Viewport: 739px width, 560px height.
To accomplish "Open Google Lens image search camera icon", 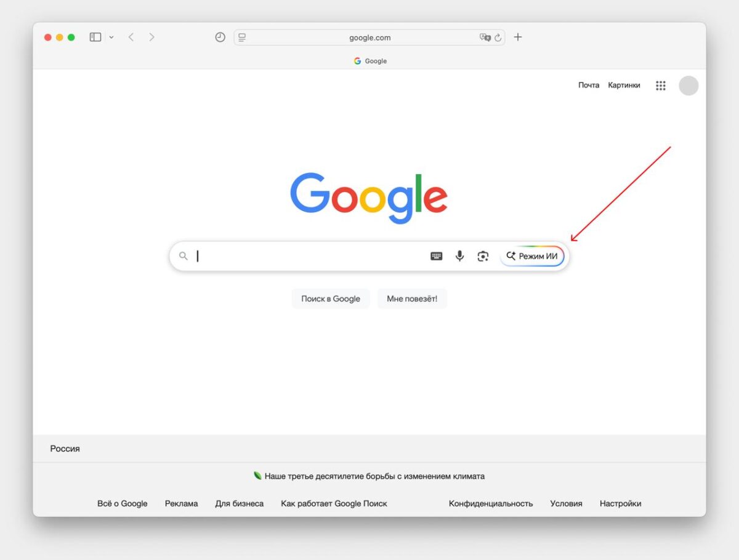I will tap(483, 256).
